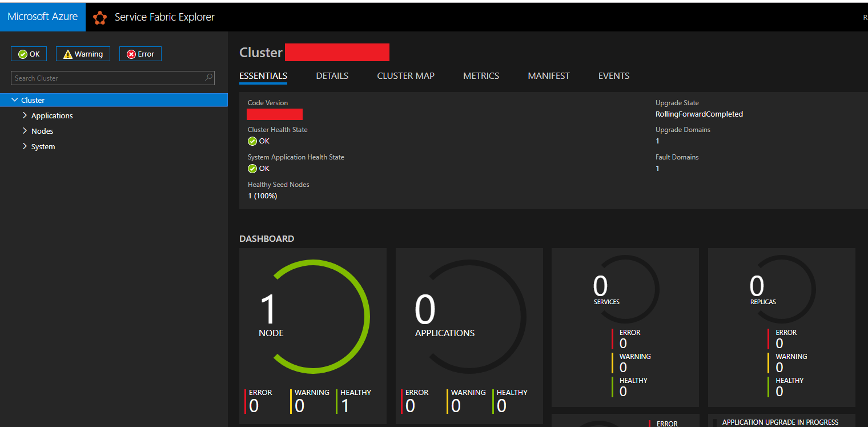Click inside the Search Cluster field
The height and width of the screenshot is (427, 868).
click(103, 78)
